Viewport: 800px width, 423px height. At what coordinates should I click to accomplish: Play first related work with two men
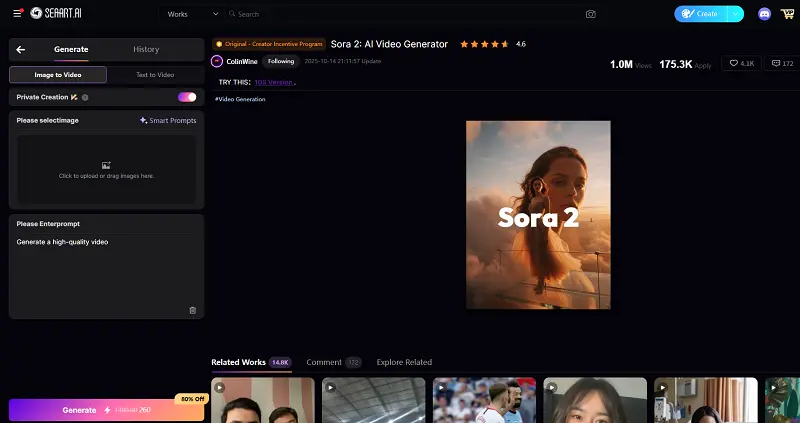(x=219, y=388)
